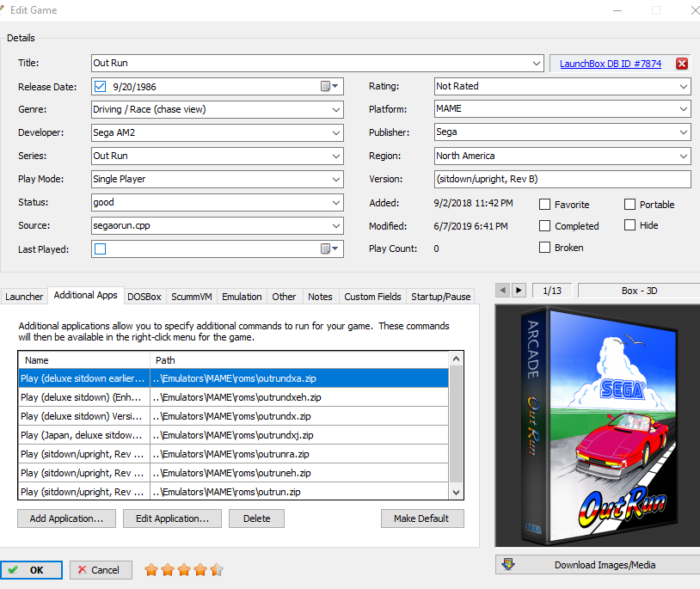The image size is (700, 589).
Task: Select the outrundxa.zip application row
Action: pos(234,378)
